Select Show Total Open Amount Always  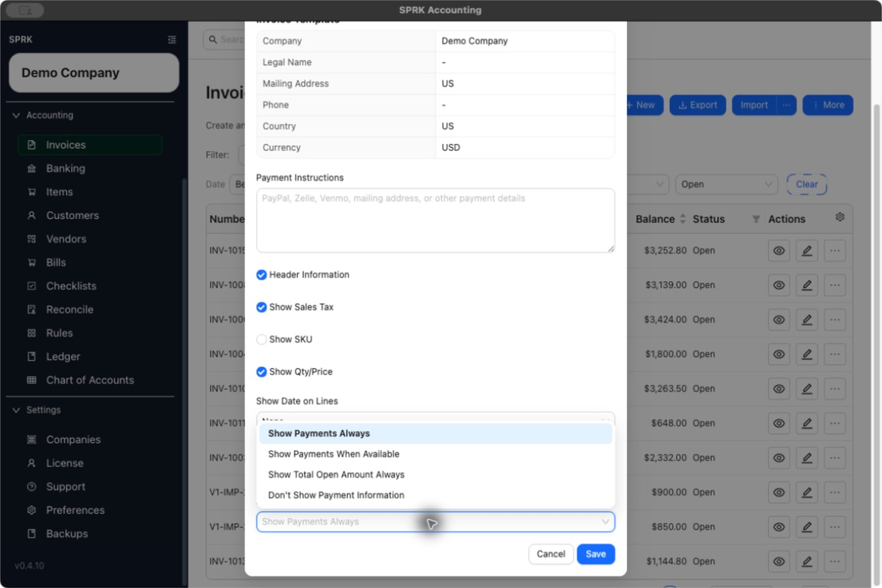(436, 475)
